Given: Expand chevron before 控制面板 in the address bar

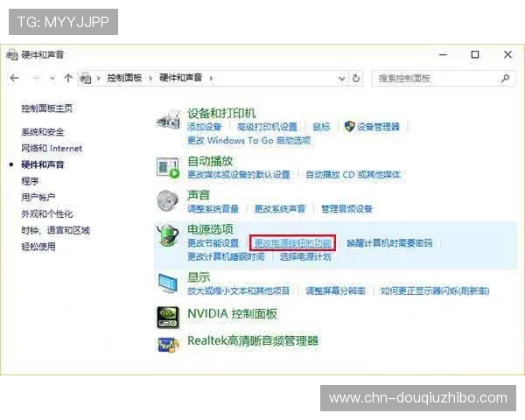Looking at the screenshot, I should pyautogui.click(x=98, y=79).
